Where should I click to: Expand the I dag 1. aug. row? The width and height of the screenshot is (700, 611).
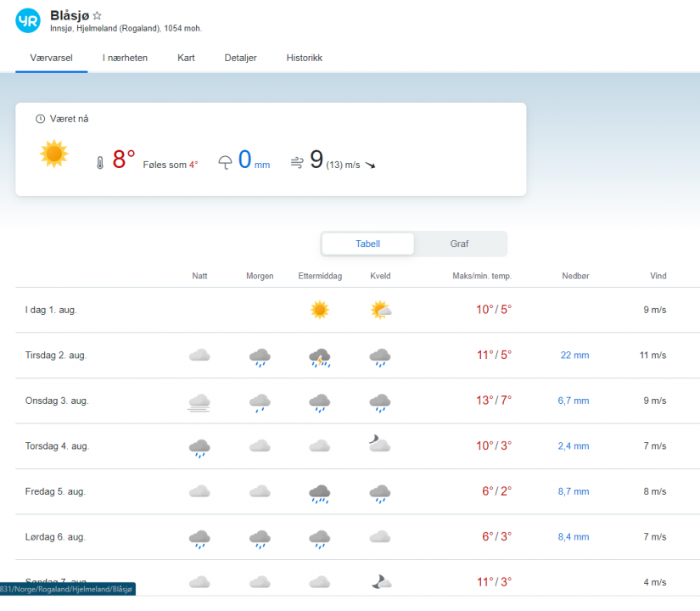[51, 310]
